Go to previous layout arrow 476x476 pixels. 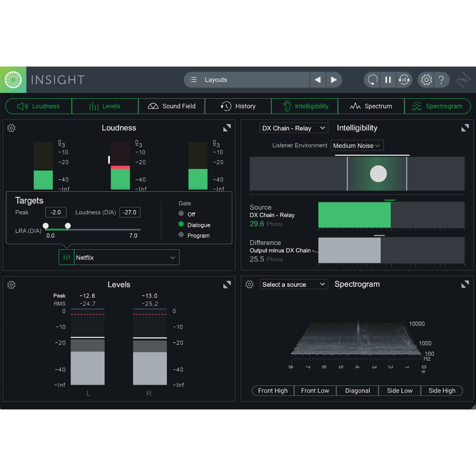click(x=318, y=80)
